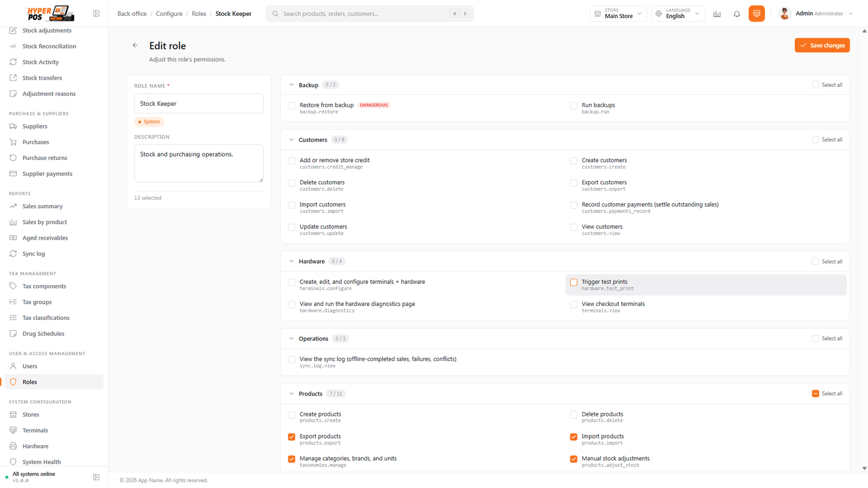Viewport: 868px width, 488px height.
Task: Save changes to the role
Action: pyautogui.click(x=822, y=46)
